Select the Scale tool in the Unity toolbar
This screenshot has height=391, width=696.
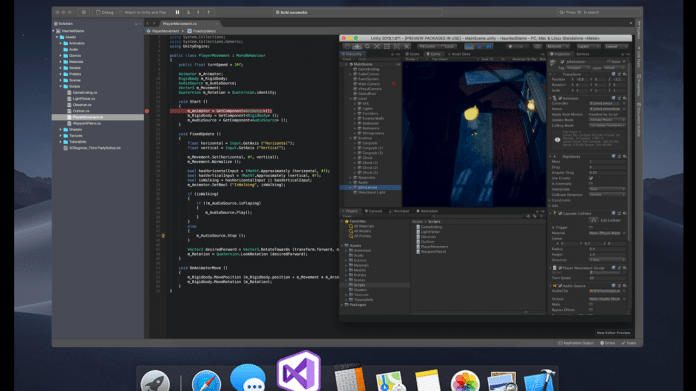(377, 46)
